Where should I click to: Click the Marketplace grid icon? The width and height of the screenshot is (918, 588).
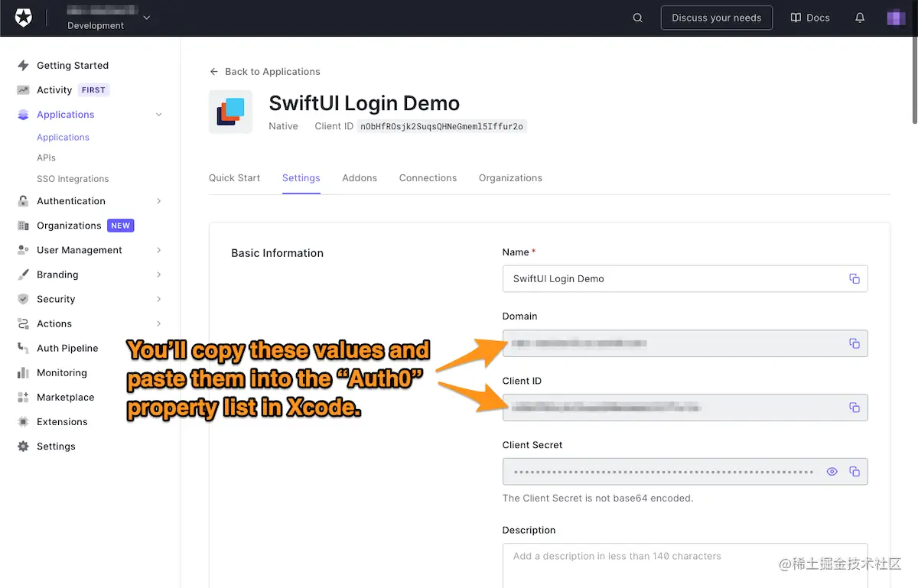coord(23,397)
